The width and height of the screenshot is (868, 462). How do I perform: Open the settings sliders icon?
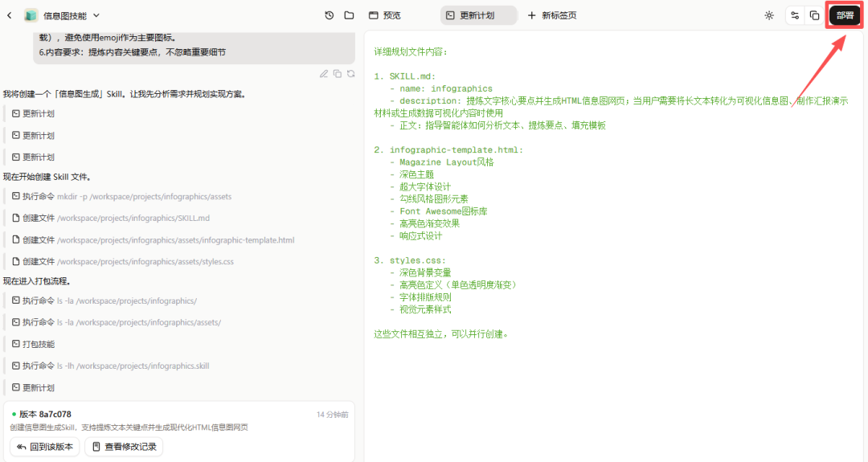[795, 15]
